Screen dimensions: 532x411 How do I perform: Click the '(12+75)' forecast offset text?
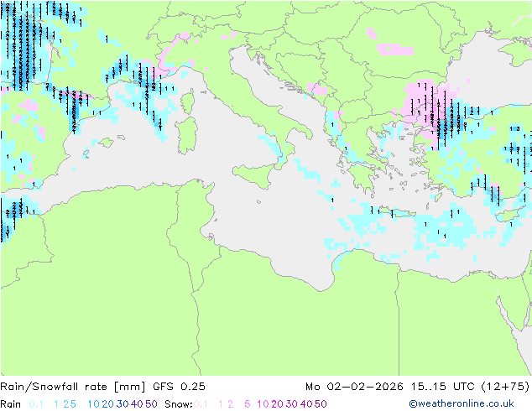pos(505,387)
